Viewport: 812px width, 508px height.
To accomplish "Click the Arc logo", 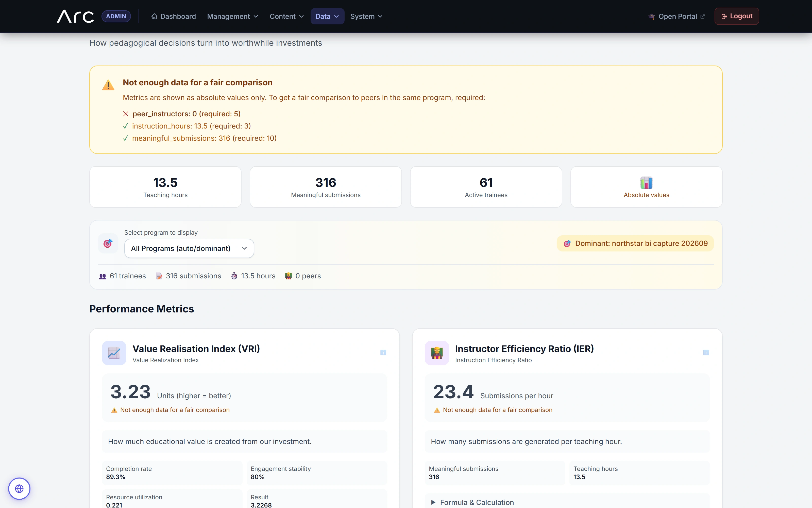I will coord(76,16).
